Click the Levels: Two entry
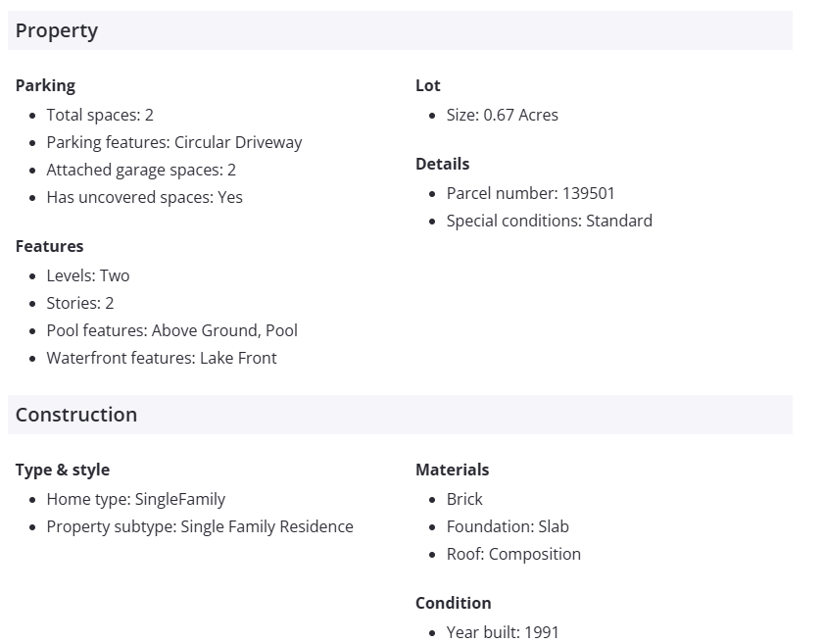This screenshot has width=824, height=644. (x=88, y=275)
